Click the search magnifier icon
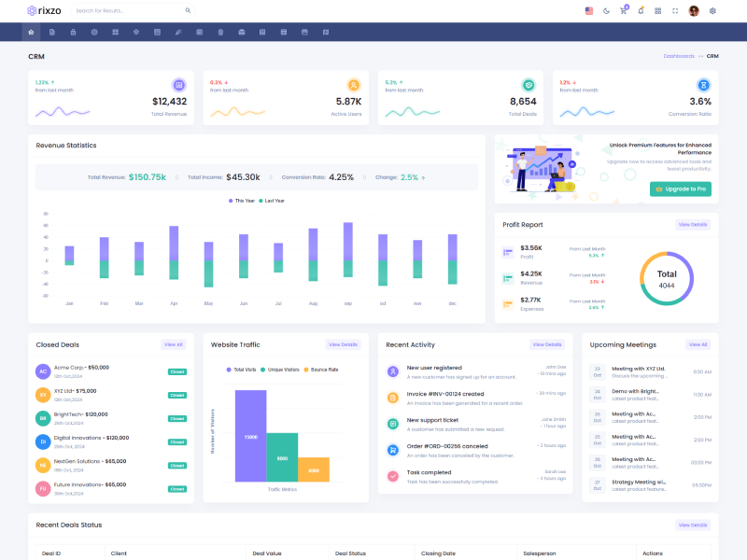Image resolution: width=747 pixels, height=560 pixels. click(188, 11)
